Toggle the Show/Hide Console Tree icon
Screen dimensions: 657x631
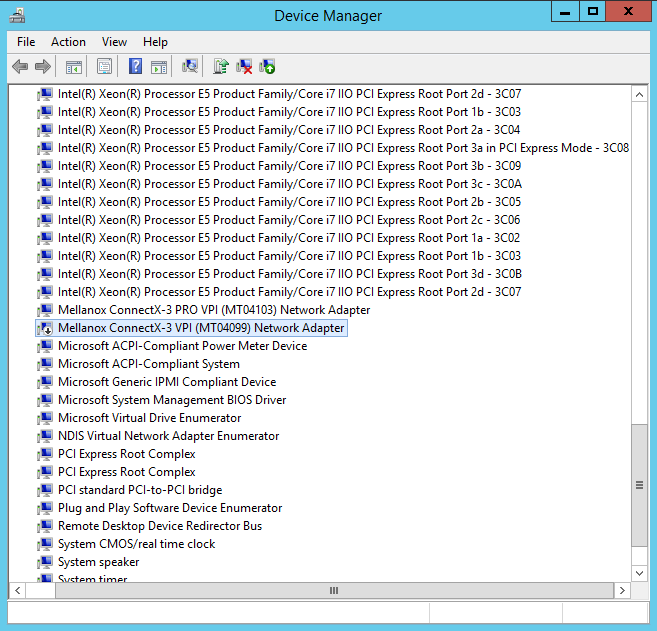coord(73,66)
